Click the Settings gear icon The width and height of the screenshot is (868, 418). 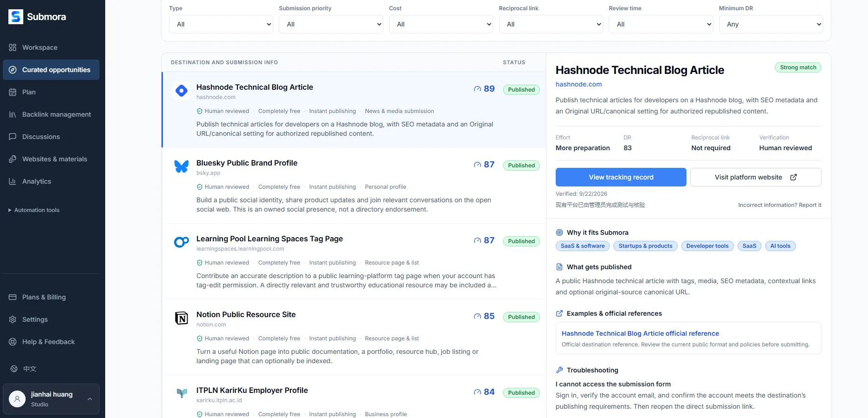(x=13, y=319)
